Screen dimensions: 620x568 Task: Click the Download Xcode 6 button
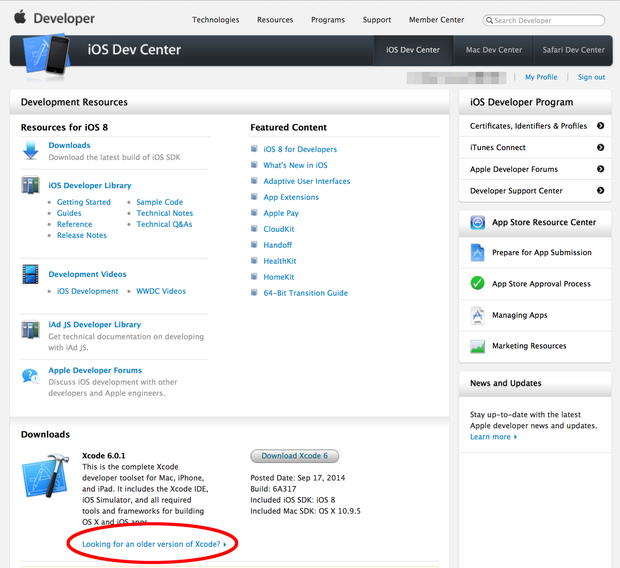295,456
